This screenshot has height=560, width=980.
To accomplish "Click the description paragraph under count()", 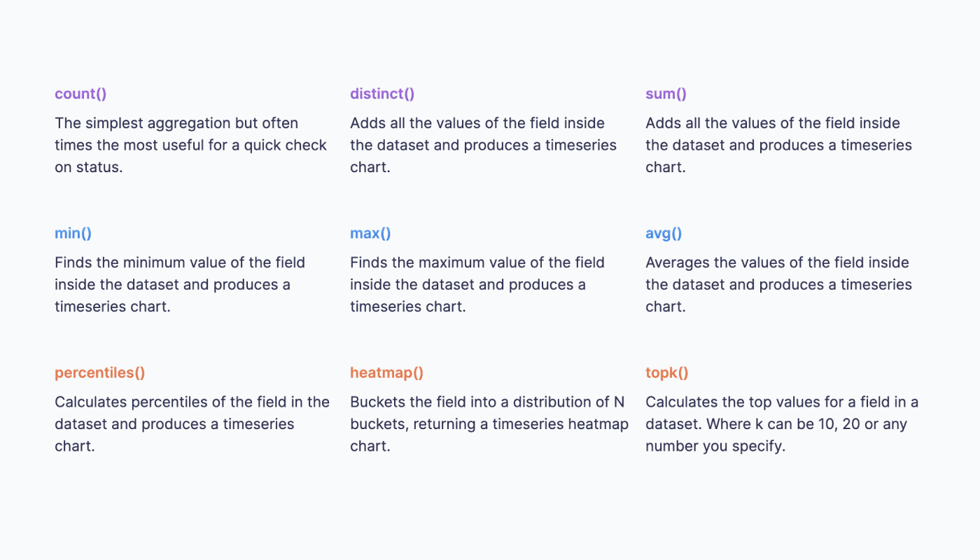I will 190,145.
